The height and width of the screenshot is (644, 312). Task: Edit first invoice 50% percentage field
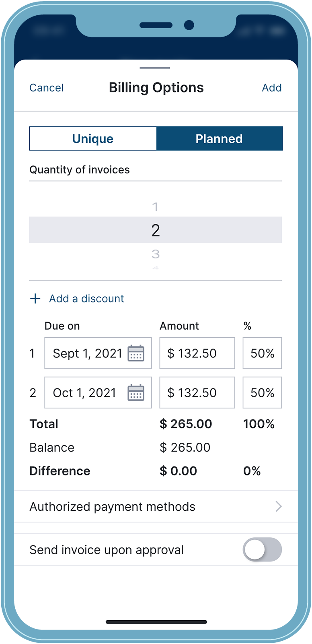262,353
